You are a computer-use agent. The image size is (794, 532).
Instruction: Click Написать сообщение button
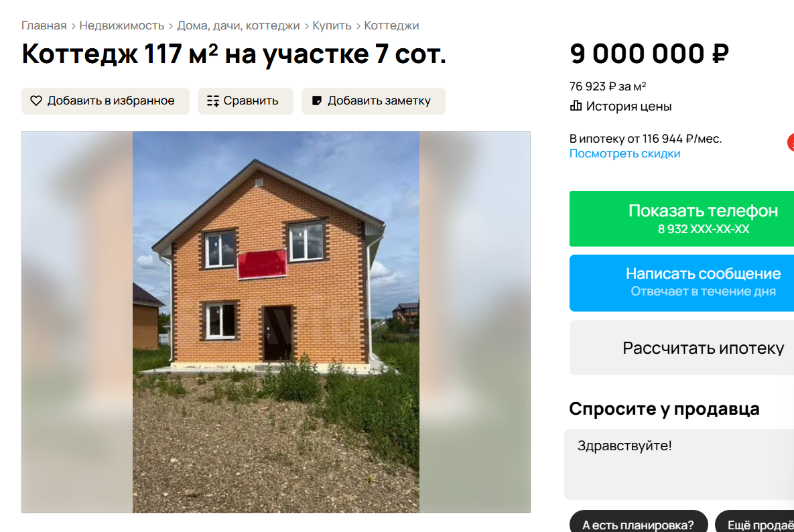click(x=681, y=283)
